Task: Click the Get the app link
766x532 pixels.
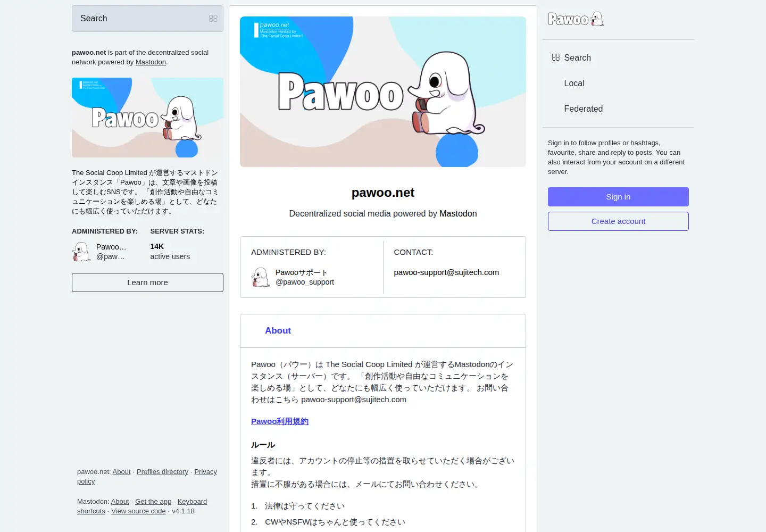Action: 153,502
